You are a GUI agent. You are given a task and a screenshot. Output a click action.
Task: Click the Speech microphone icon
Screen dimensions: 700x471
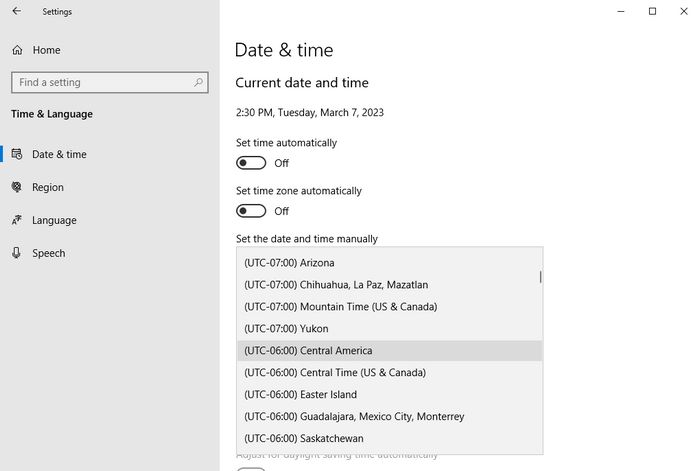click(x=17, y=254)
